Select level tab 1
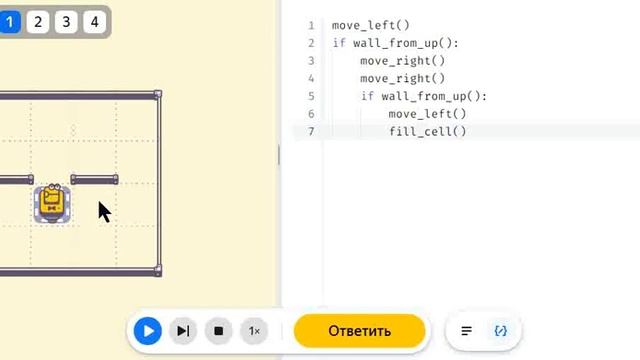Screen dimensions: 640x360 click(x=10, y=22)
